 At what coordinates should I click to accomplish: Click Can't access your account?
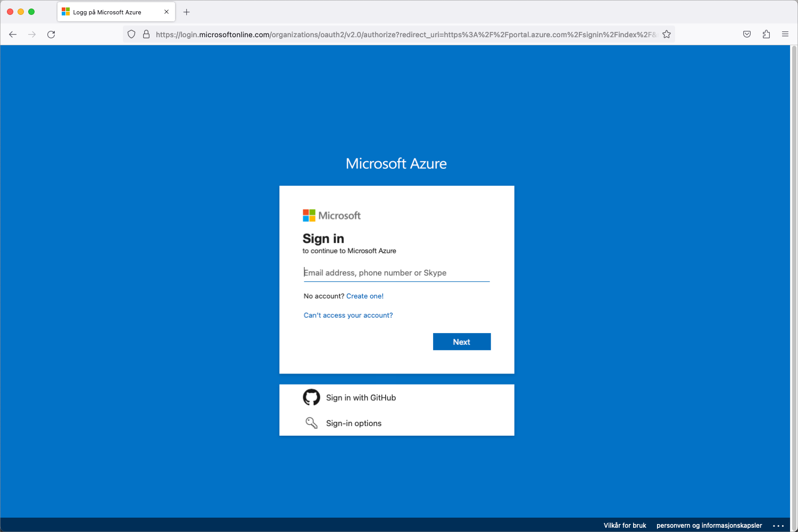tap(348, 315)
